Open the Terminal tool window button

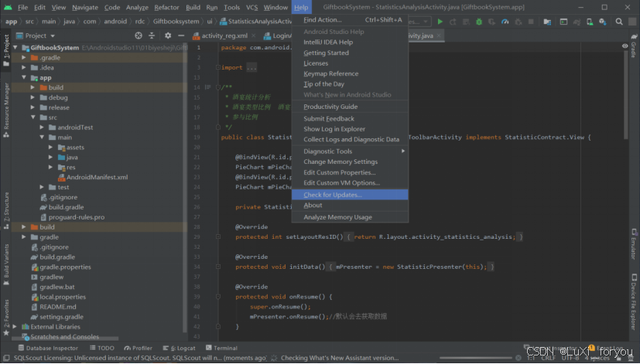(221, 348)
